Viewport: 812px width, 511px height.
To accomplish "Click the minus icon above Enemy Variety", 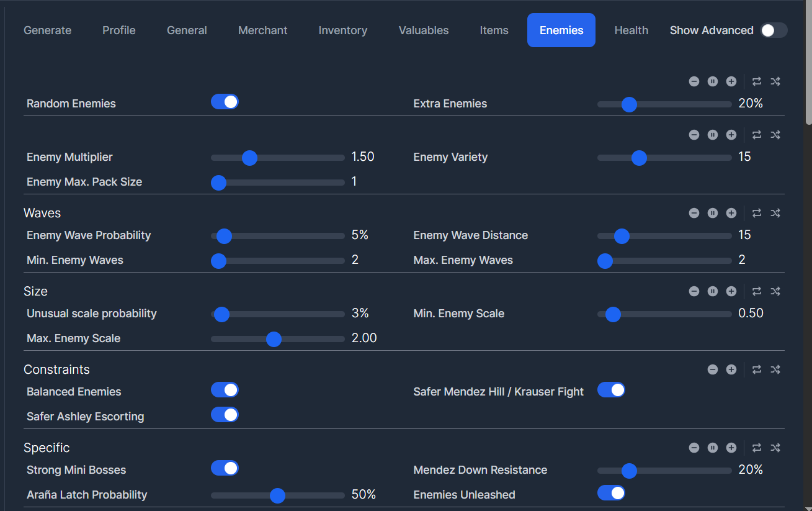I will [x=694, y=135].
